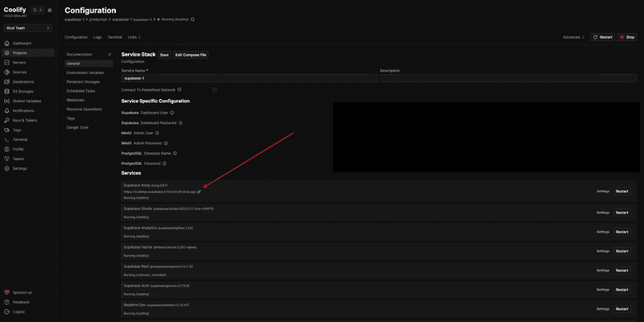Click refresh icon next to Running status

coord(192,19)
